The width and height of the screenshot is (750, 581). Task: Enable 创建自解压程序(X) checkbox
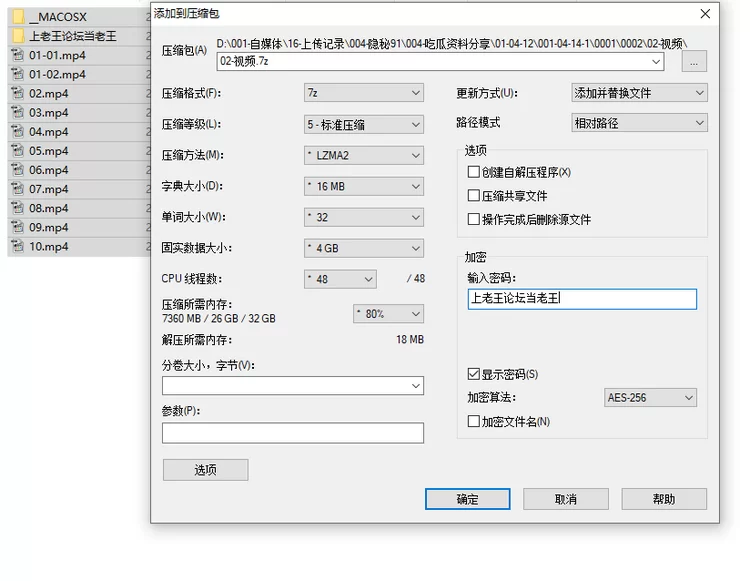click(x=474, y=172)
